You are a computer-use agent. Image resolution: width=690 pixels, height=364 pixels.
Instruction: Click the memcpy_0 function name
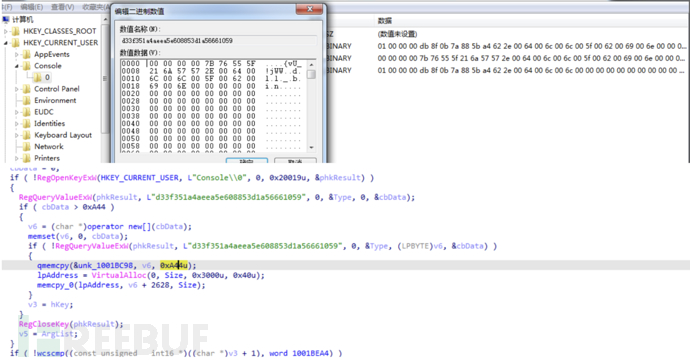(x=55, y=285)
